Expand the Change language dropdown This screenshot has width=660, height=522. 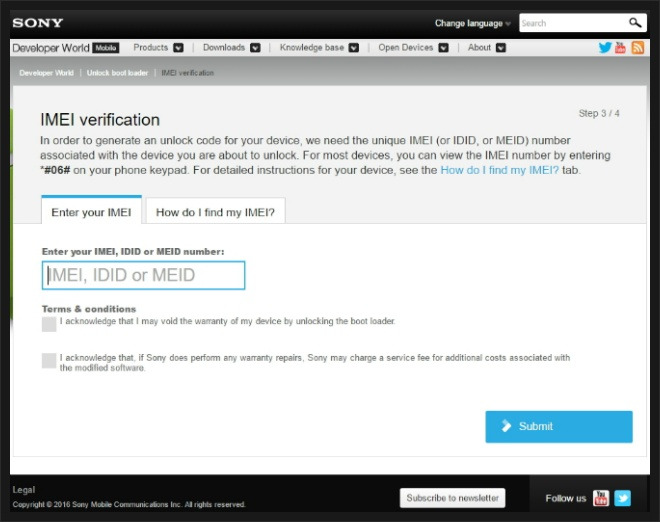click(x=473, y=24)
